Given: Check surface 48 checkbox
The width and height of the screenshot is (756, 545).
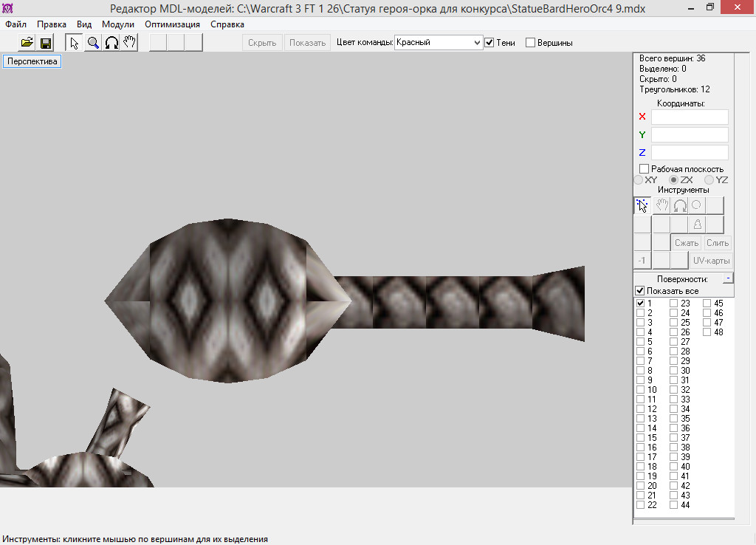Looking at the screenshot, I should point(707,332).
